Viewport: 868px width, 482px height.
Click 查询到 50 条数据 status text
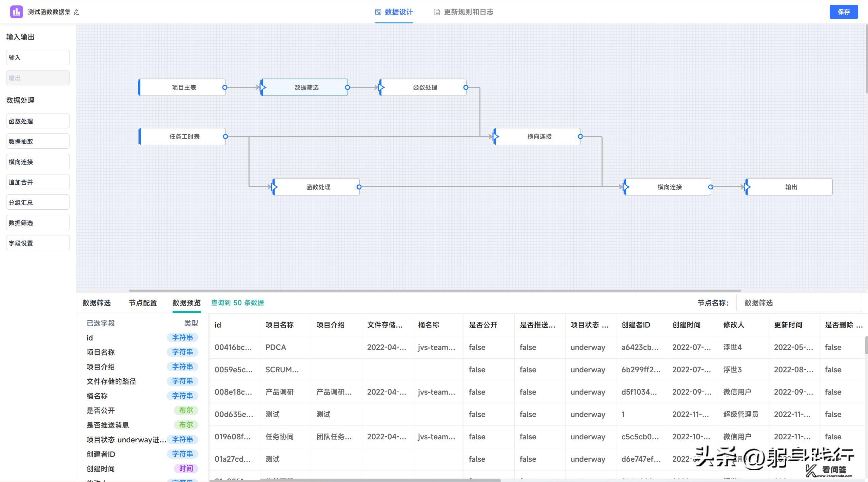click(x=237, y=303)
